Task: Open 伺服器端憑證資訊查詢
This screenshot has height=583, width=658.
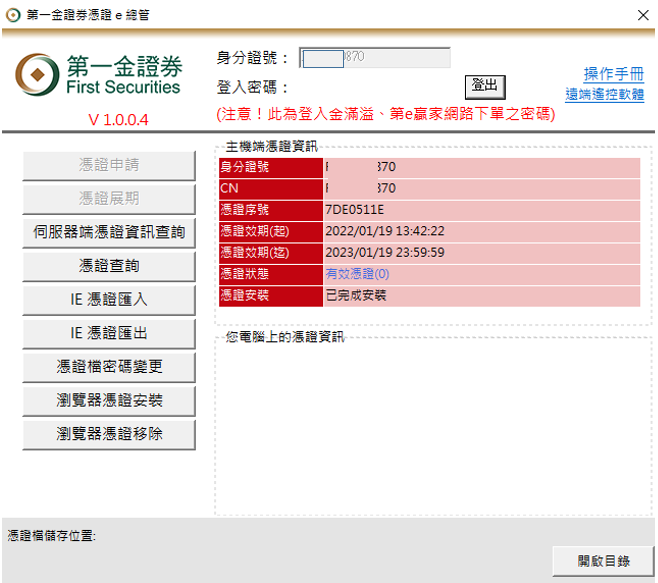Action: coord(109,233)
